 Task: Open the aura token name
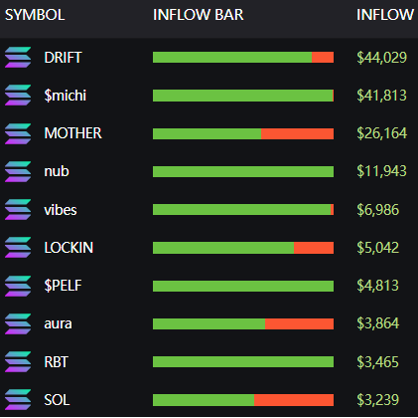coord(58,324)
